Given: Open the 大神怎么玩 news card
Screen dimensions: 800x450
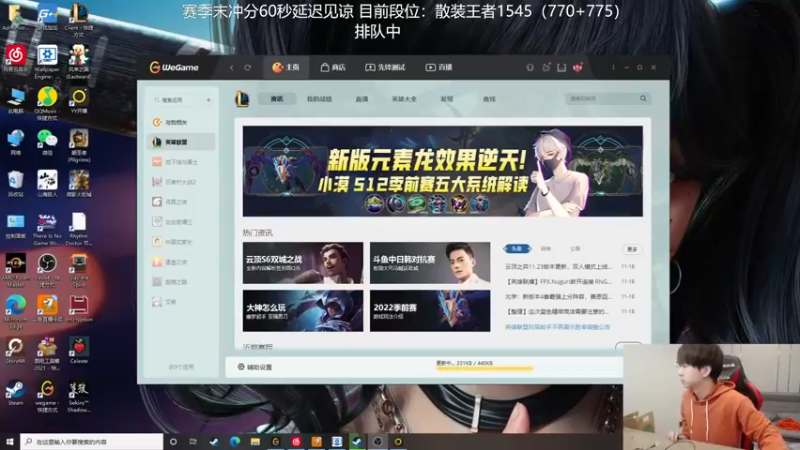Looking at the screenshot, I should [x=303, y=311].
